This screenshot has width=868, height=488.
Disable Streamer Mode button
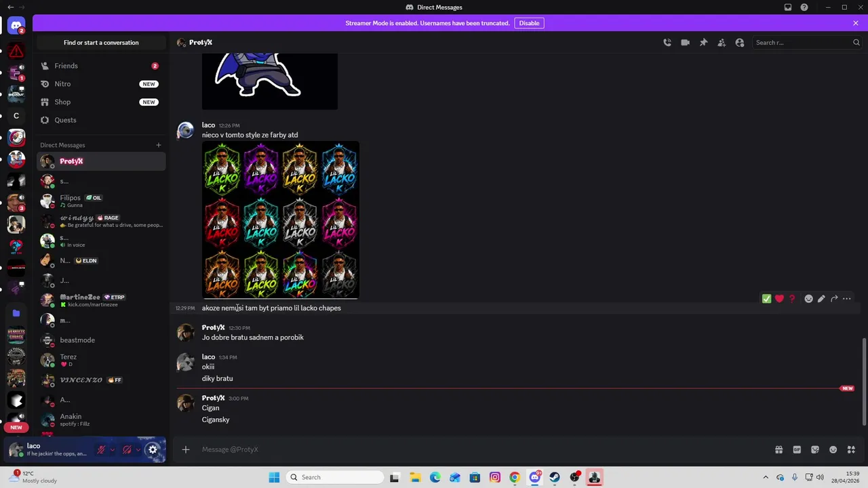pos(529,23)
